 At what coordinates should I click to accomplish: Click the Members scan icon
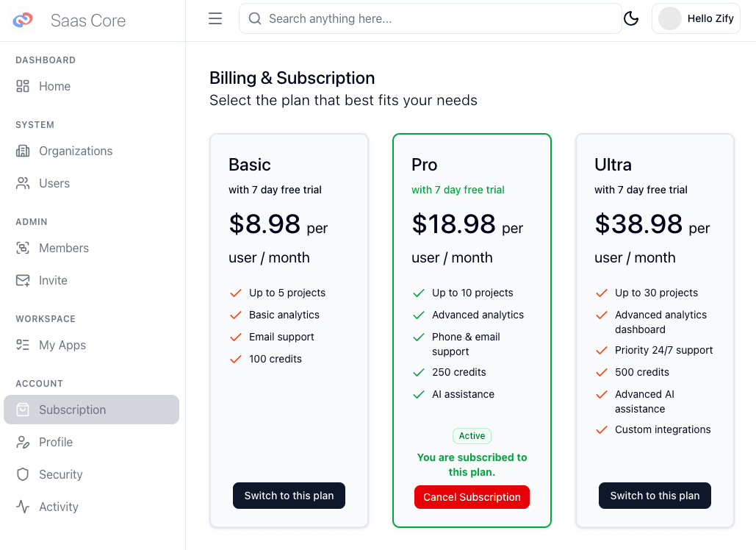coord(23,248)
